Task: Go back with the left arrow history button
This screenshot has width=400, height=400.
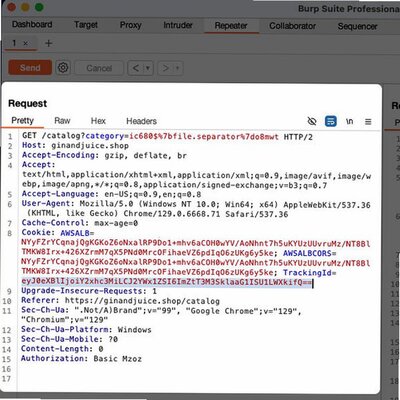Action: click(136, 68)
